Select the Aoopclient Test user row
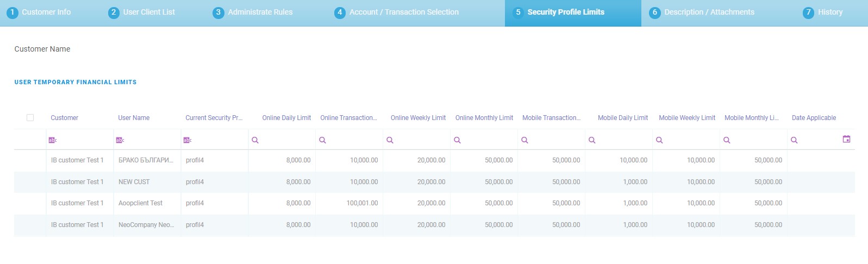 pyautogui.click(x=140, y=203)
